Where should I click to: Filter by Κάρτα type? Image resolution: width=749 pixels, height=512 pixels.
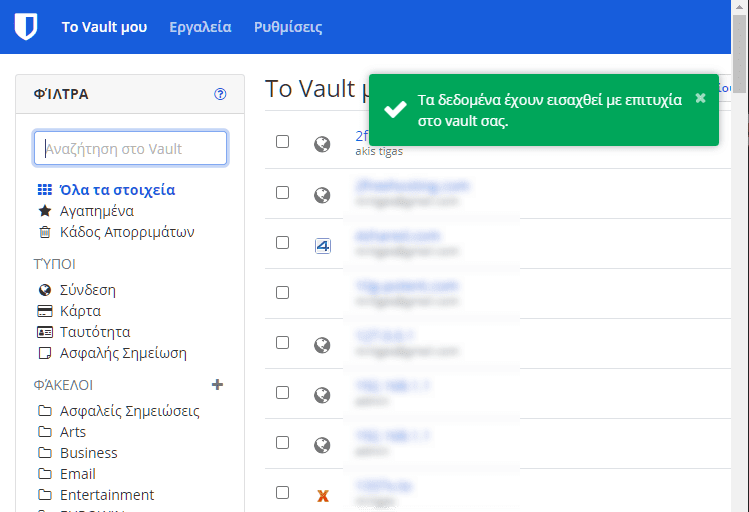pos(80,311)
